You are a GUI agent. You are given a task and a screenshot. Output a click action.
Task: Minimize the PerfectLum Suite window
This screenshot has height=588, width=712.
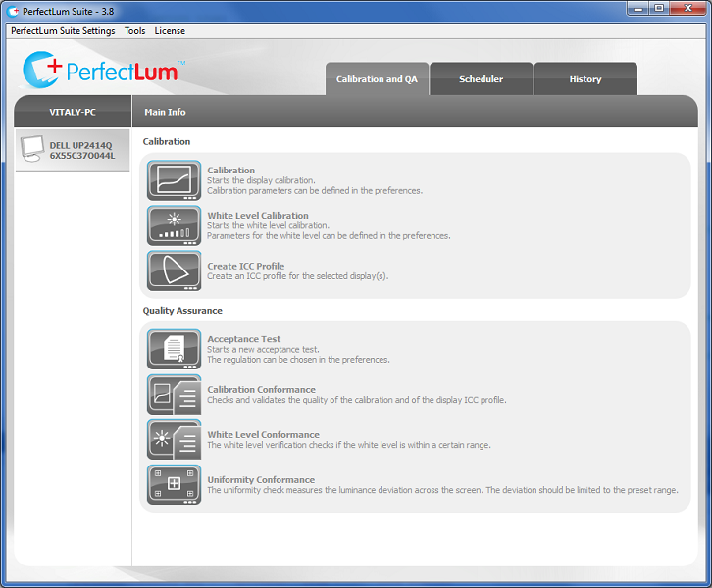tap(638, 9)
